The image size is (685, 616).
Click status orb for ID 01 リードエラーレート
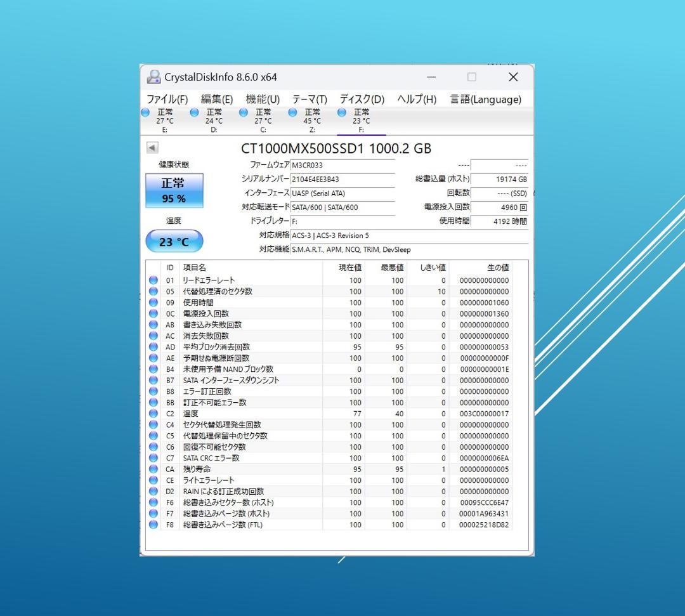153,280
